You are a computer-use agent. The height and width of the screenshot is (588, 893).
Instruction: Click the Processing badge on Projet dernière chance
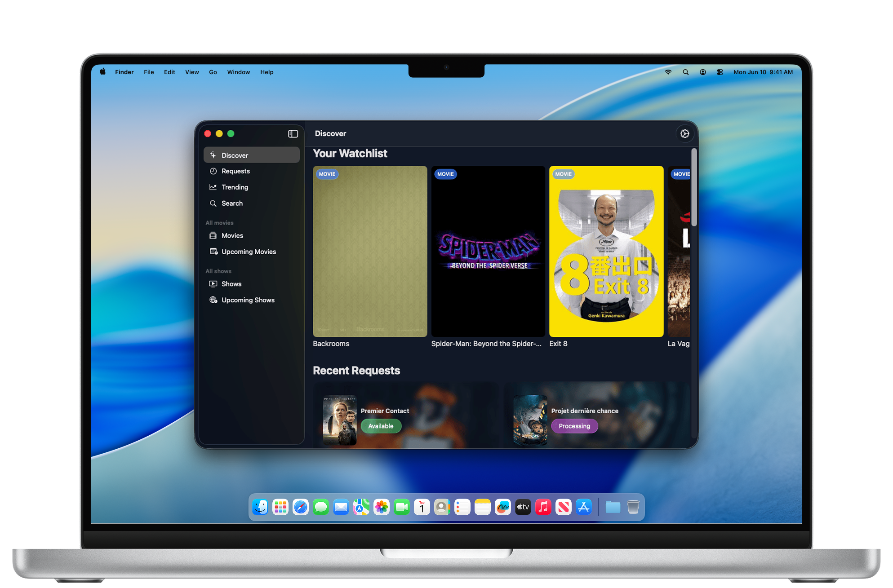pos(574,426)
